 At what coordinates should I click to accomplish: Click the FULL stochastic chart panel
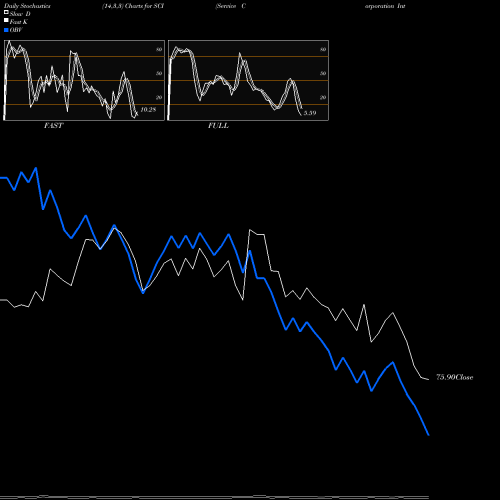(248, 80)
